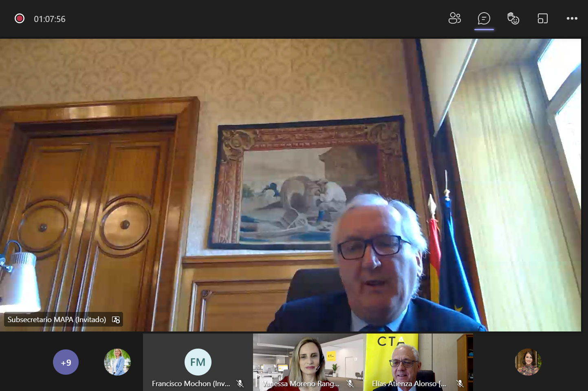This screenshot has width=588, height=391.
Task: Click Vanessa Moreno Rang... name label
Action: [301, 384]
